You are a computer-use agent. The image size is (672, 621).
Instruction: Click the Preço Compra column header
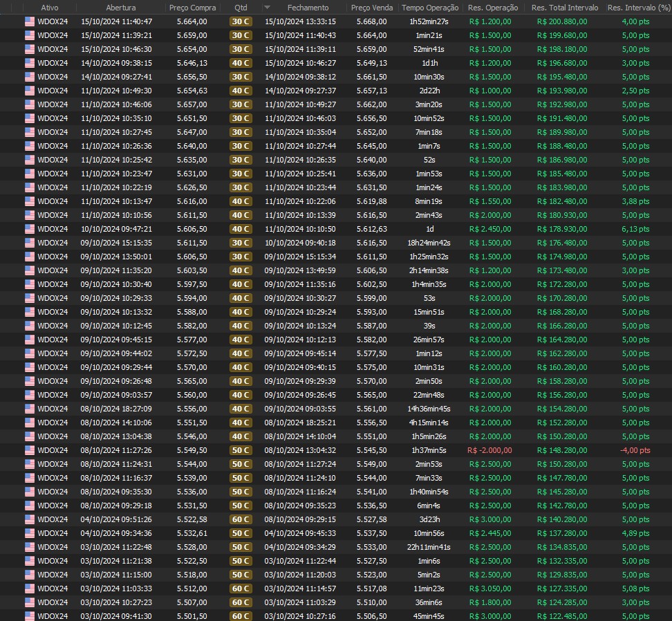coord(192,8)
